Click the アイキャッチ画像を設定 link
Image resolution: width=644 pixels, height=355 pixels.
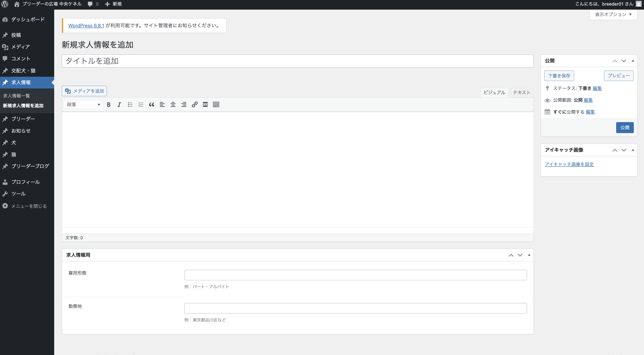(569, 164)
